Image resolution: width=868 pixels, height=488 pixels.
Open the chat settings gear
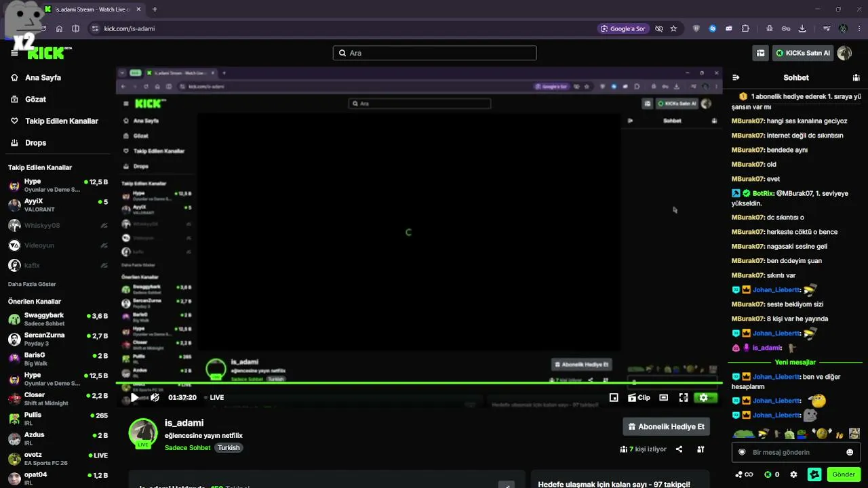[x=794, y=474]
